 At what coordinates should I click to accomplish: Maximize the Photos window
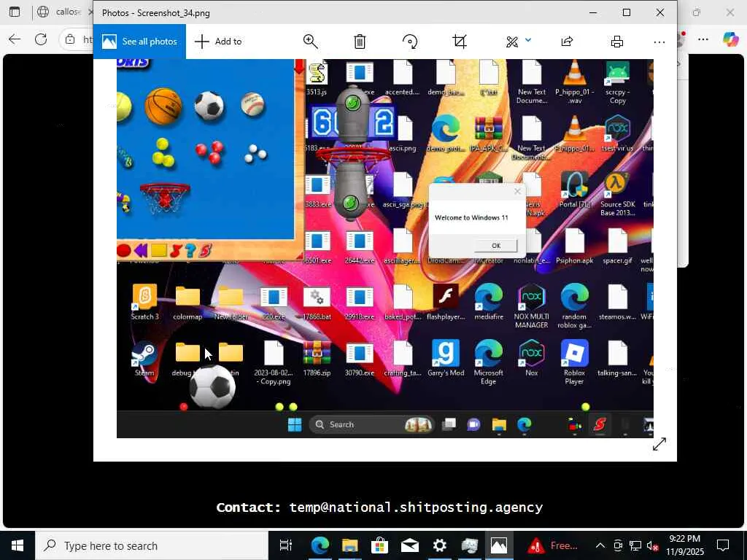pyautogui.click(x=627, y=13)
